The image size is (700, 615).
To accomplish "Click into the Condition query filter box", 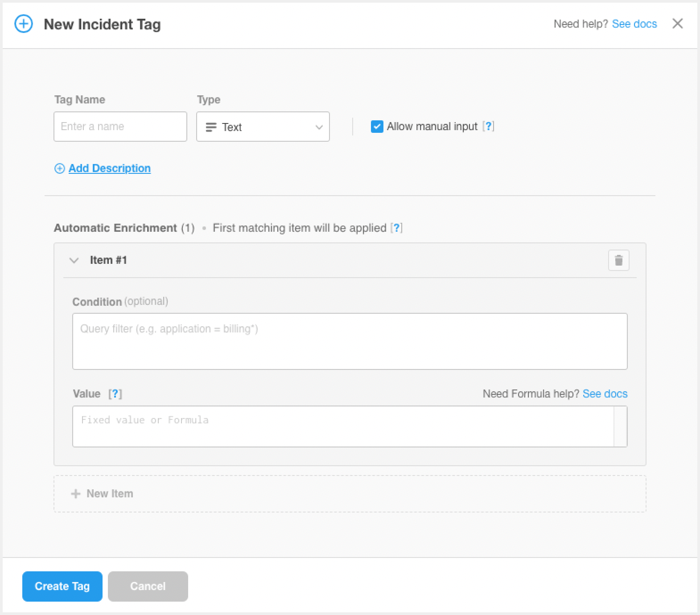I will tap(349, 341).
